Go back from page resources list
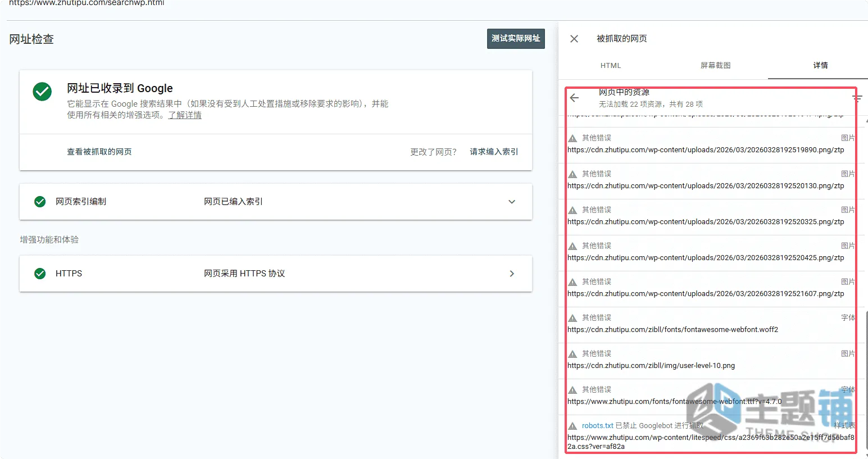 574,98
